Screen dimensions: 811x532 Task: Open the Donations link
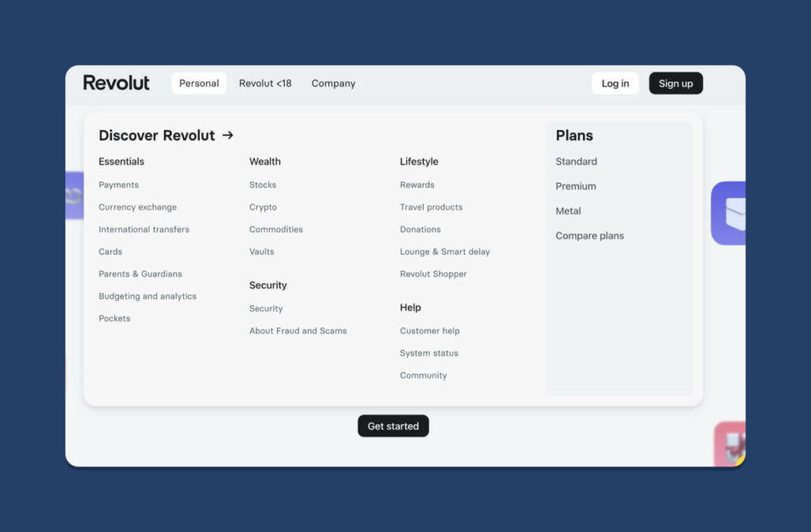coord(420,230)
